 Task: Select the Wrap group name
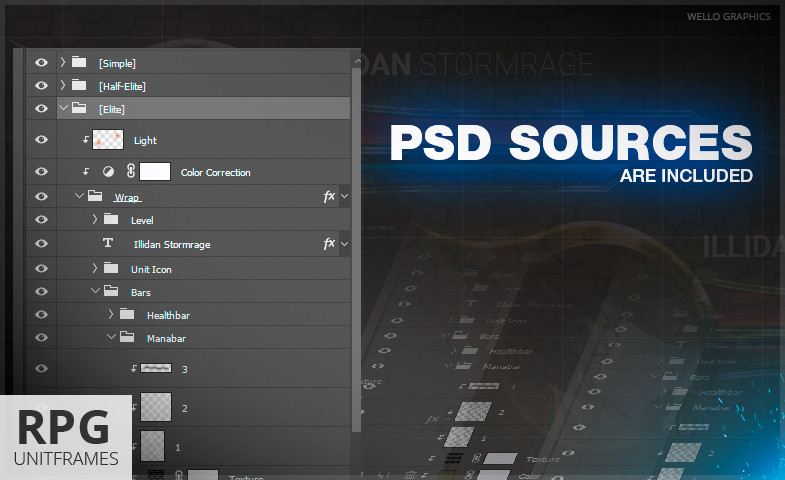(127, 198)
